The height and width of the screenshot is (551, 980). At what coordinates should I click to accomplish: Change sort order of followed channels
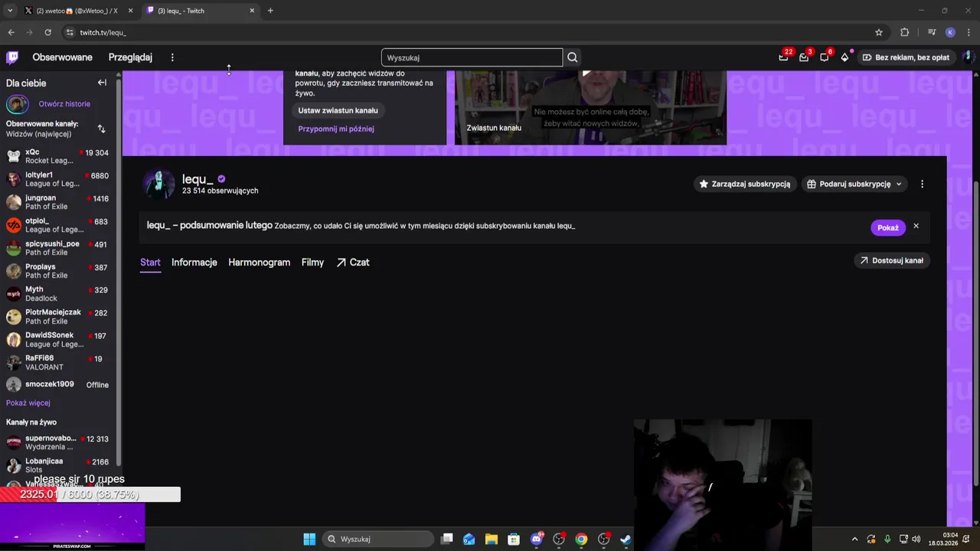tap(101, 129)
